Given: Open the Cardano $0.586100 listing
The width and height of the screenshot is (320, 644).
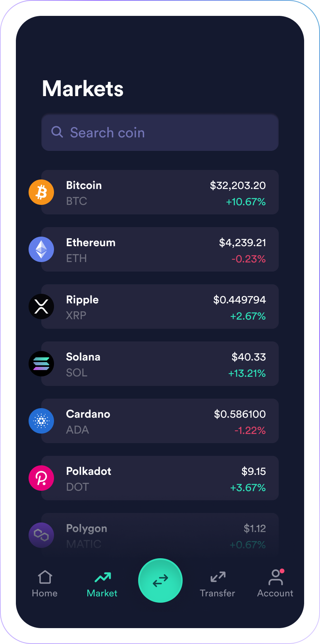Looking at the screenshot, I should (160, 421).
